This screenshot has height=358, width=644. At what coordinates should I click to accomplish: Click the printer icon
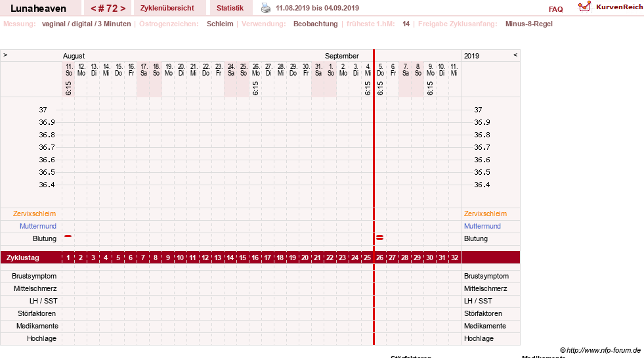click(266, 8)
